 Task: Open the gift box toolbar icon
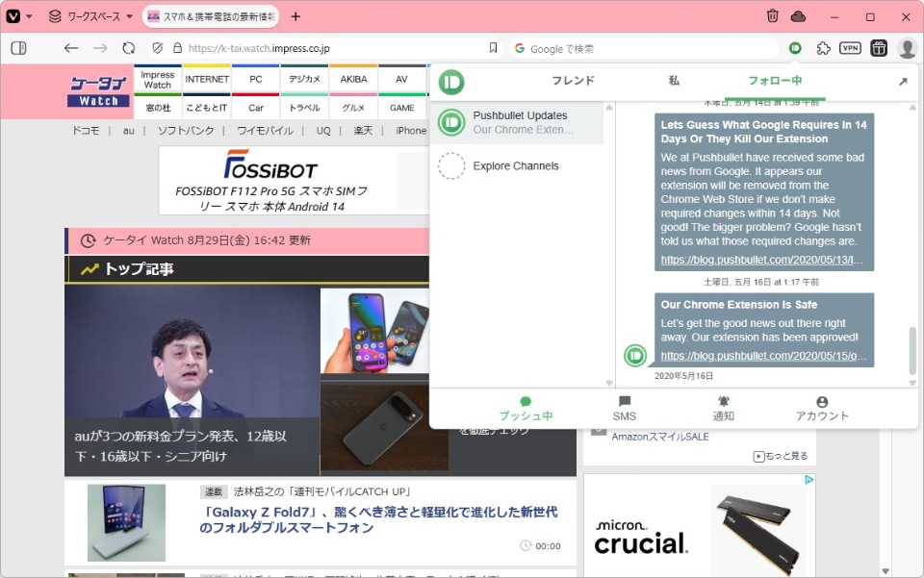[x=879, y=48]
